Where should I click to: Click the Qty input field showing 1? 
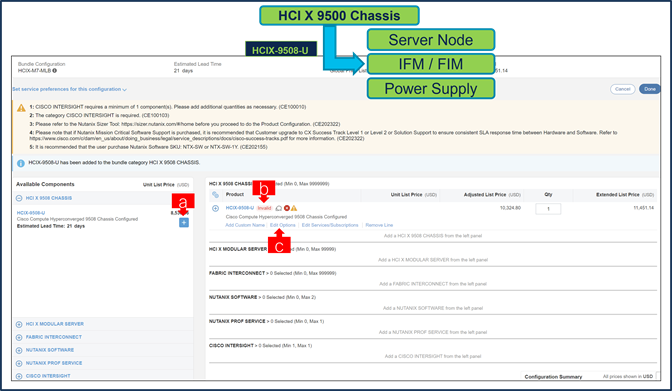(x=548, y=209)
